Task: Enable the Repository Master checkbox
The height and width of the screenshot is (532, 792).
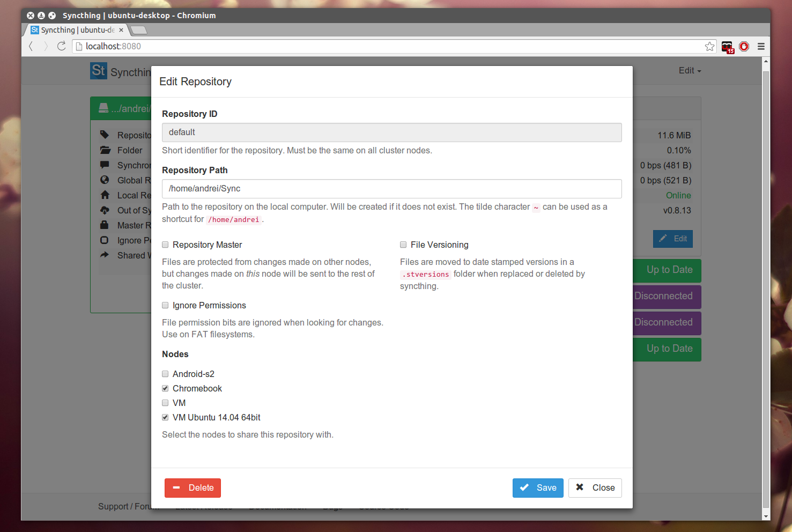Action: click(165, 245)
